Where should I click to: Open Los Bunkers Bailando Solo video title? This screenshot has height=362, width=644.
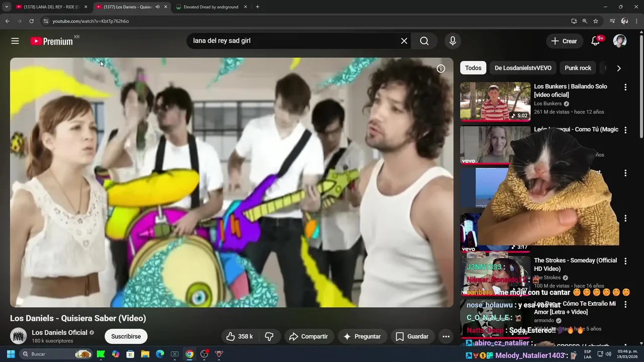click(x=571, y=90)
